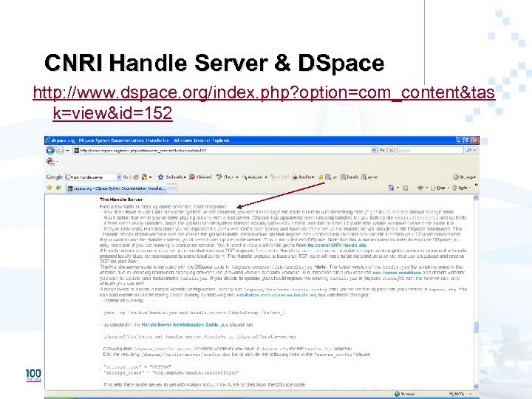Click the Google toolbar search field

tap(93, 177)
